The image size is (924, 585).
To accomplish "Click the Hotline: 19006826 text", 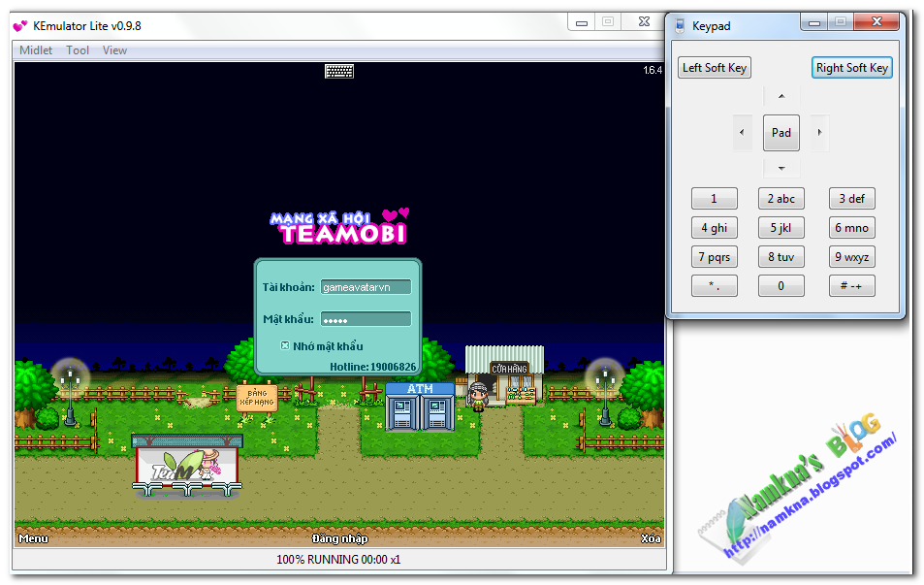I will [x=372, y=367].
